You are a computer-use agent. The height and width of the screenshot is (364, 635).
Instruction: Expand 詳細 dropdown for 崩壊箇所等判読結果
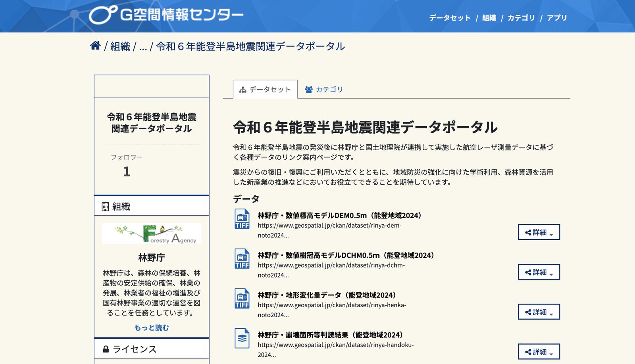539,352
